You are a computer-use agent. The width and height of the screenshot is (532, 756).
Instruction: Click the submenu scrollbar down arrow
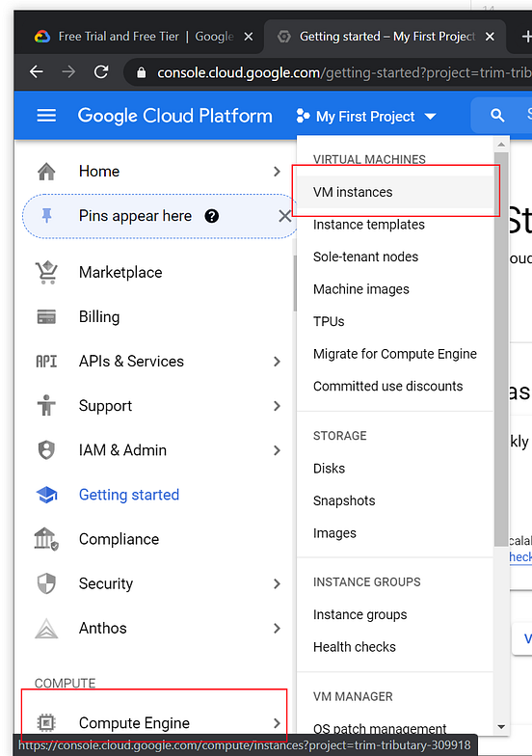click(x=501, y=726)
